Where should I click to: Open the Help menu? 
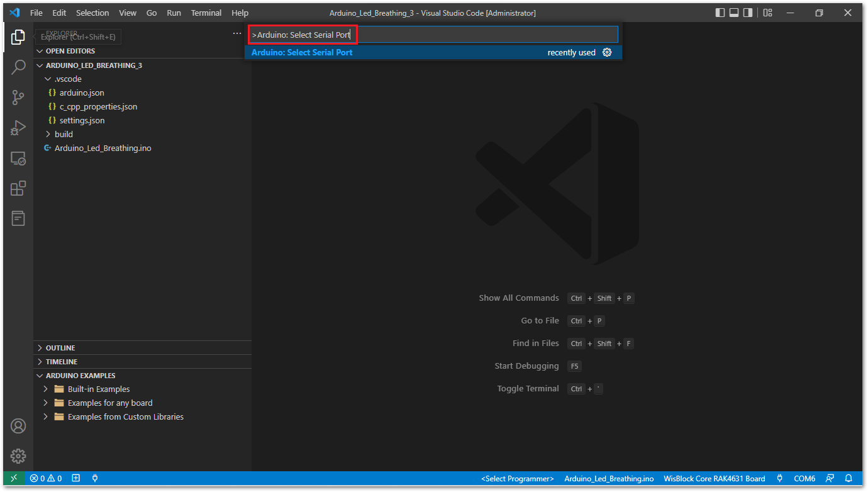(x=240, y=13)
